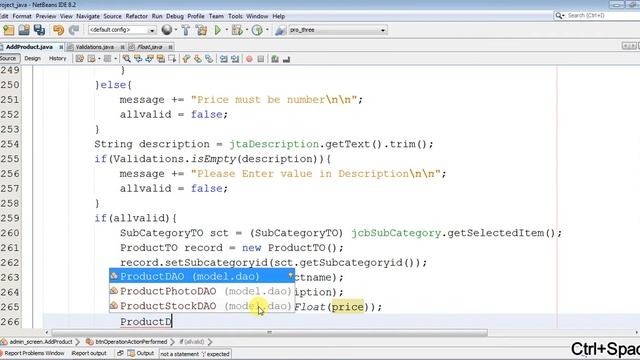Click the Stop Macro Recording icon
The width and height of the screenshot is (640, 360).
(260, 59)
